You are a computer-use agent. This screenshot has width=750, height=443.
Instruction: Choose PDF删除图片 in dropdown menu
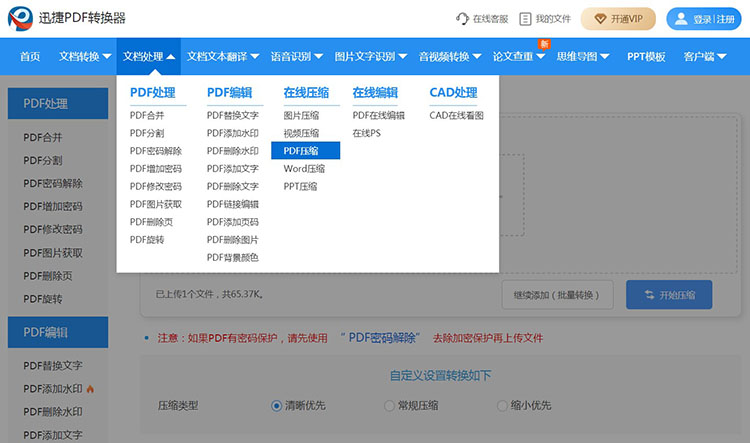[232, 240]
